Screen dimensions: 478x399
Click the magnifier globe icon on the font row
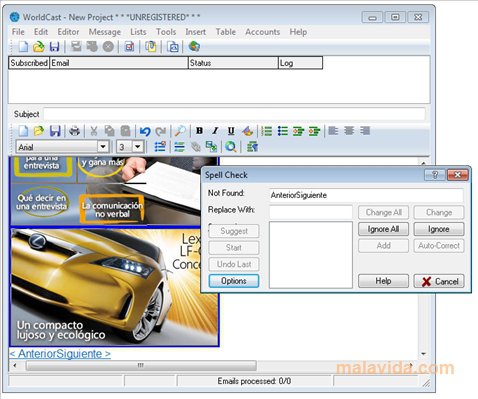point(231,147)
